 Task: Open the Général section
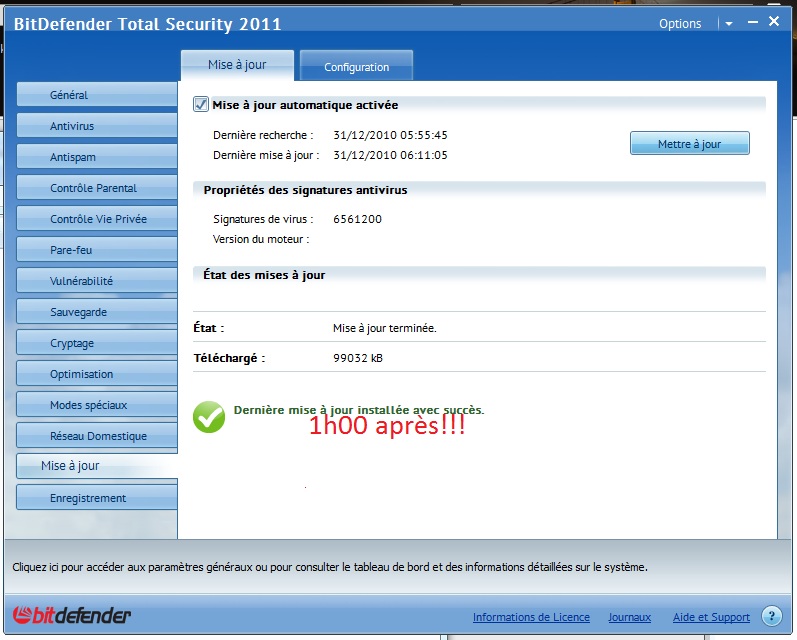click(97, 95)
